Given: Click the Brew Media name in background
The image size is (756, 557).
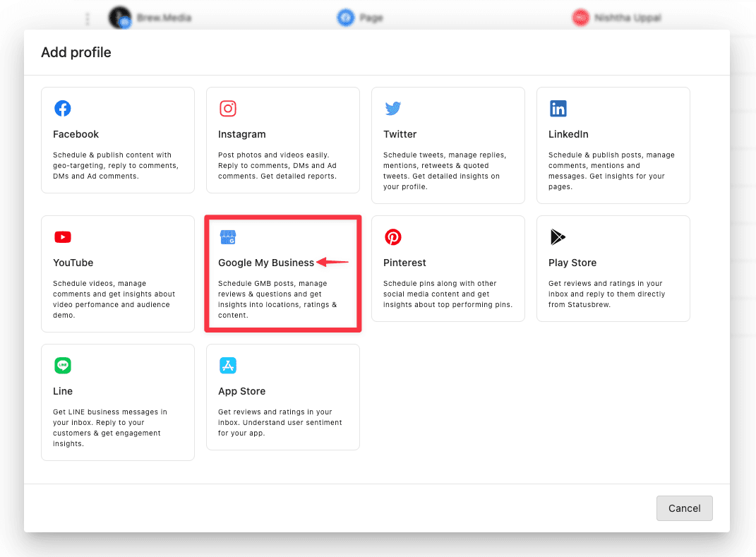Looking at the screenshot, I should 164,18.
